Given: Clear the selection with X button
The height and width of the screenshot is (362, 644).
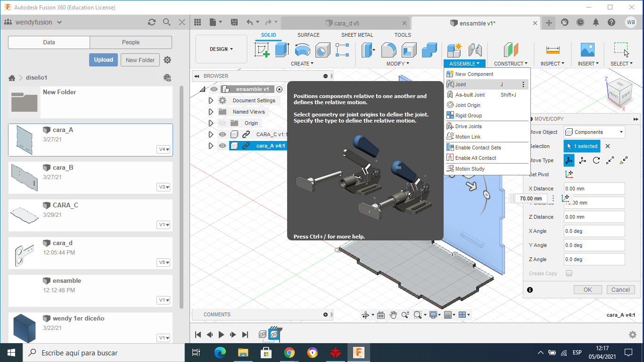Looking at the screenshot, I should click(x=608, y=146).
